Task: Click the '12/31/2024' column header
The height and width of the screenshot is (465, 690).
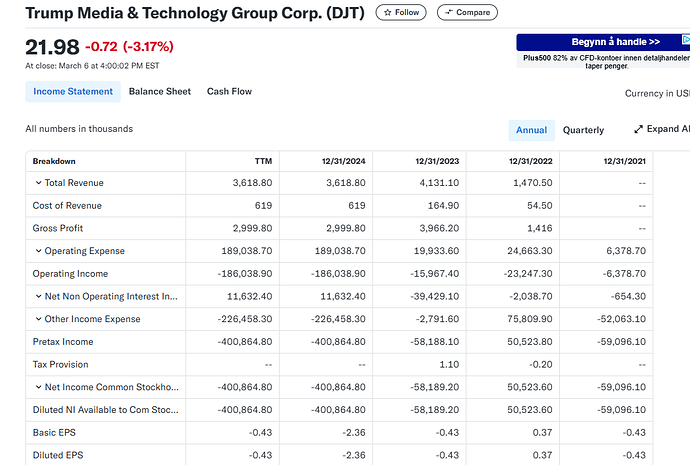Action: point(344,161)
